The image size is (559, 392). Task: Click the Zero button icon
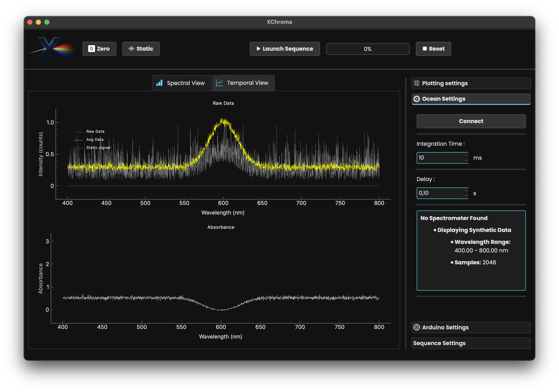91,49
